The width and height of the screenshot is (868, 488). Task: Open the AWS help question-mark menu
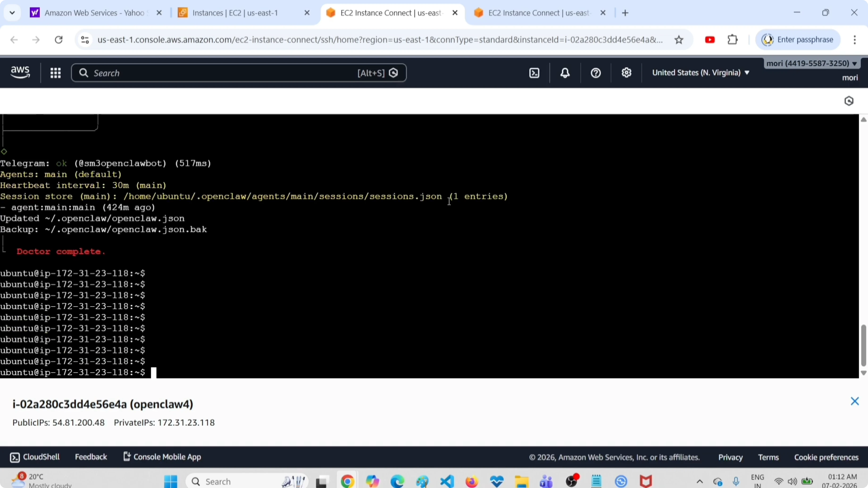[x=595, y=73]
